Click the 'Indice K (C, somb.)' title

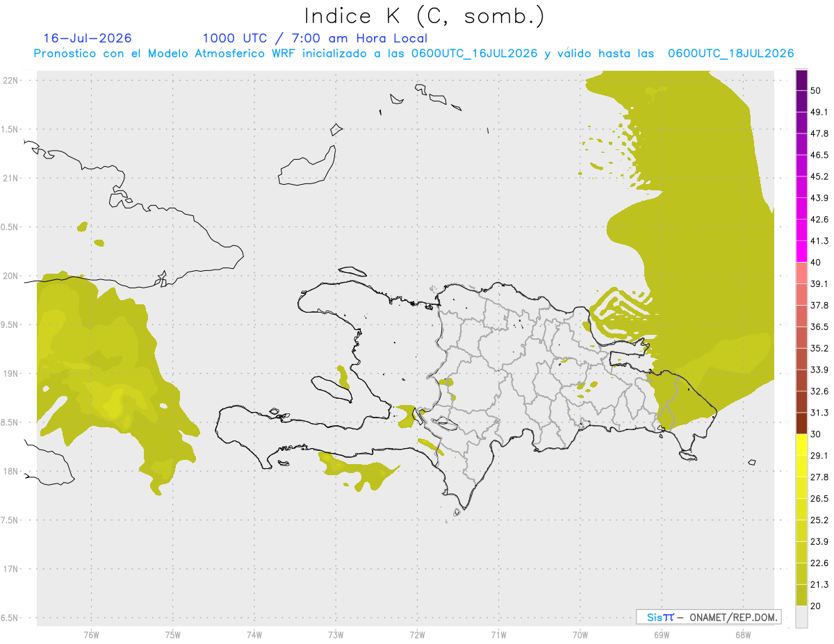tap(424, 16)
